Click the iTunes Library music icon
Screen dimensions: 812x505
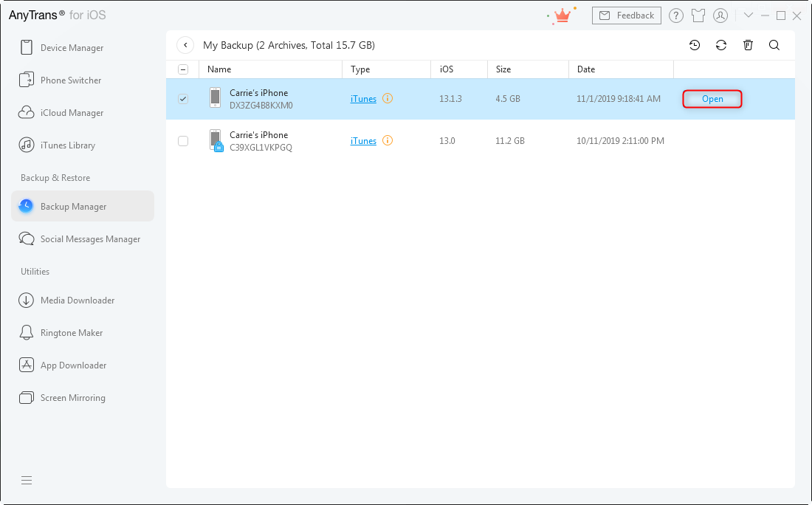pyautogui.click(x=27, y=145)
